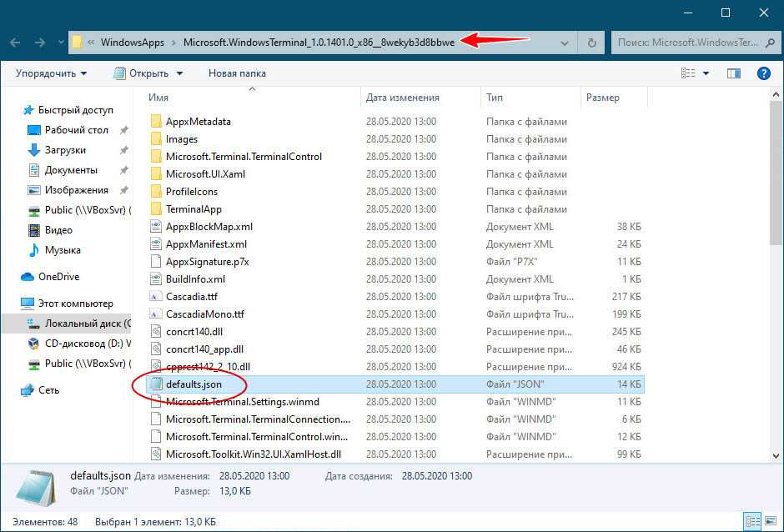Open the Упорядочить dropdown menu
The image size is (784, 532).
tap(51, 73)
